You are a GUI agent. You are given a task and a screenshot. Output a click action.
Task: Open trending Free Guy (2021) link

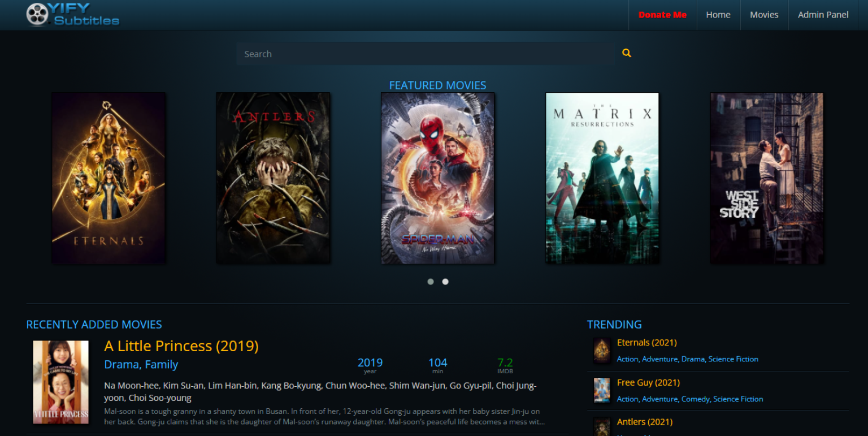[x=648, y=383]
